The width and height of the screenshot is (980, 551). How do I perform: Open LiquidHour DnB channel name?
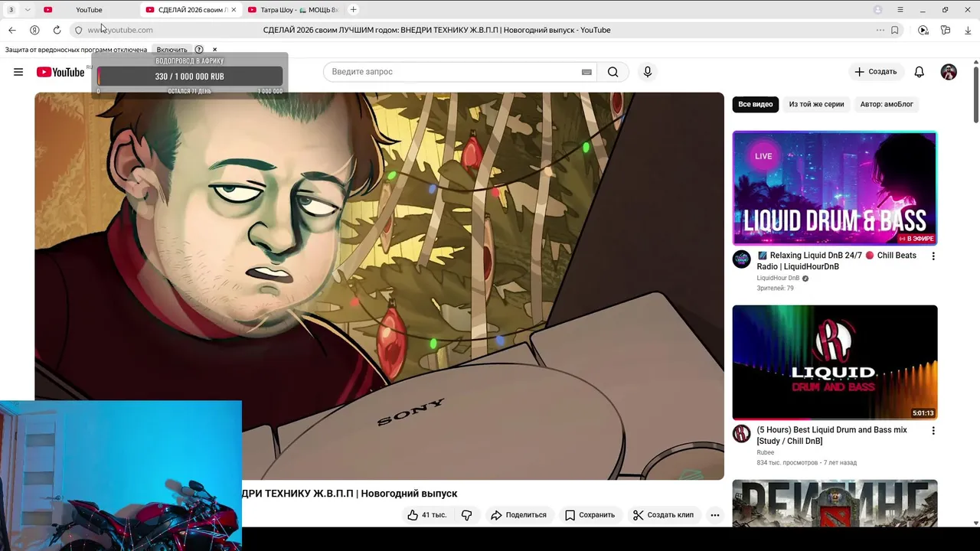pyautogui.click(x=778, y=279)
